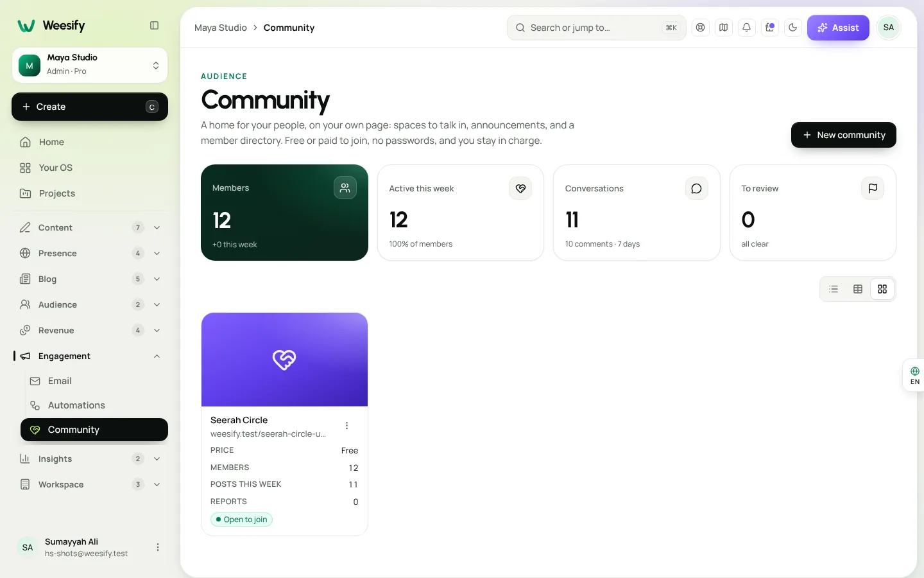This screenshot has height=578, width=924.
Task: Open user menu dots beside Sumayyah Ali
Action: [158, 547]
